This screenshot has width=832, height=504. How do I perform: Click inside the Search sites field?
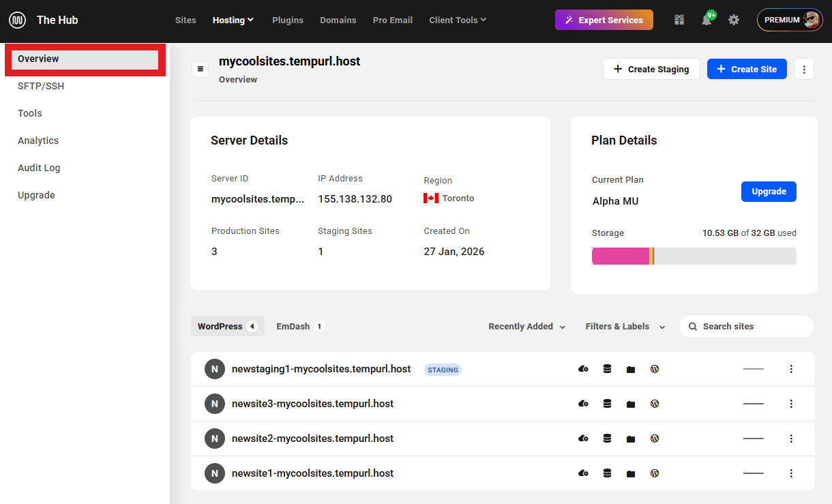click(747, 326)
